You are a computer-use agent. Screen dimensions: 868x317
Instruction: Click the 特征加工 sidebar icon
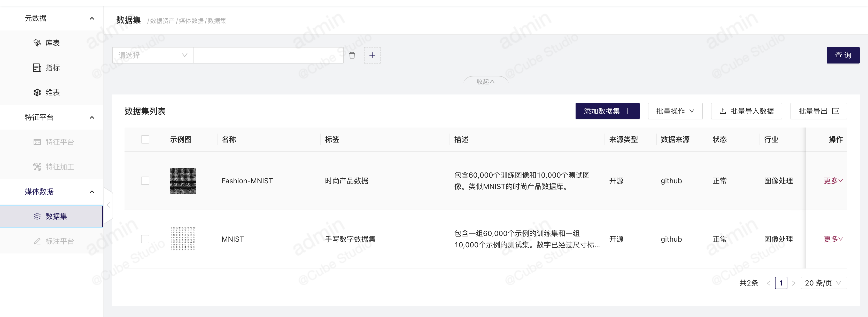[x=37, y=167]
